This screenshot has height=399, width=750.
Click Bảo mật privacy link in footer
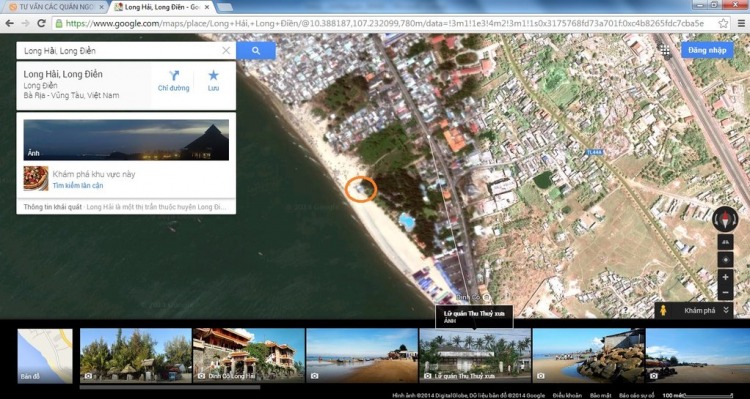tap(600, 395)
